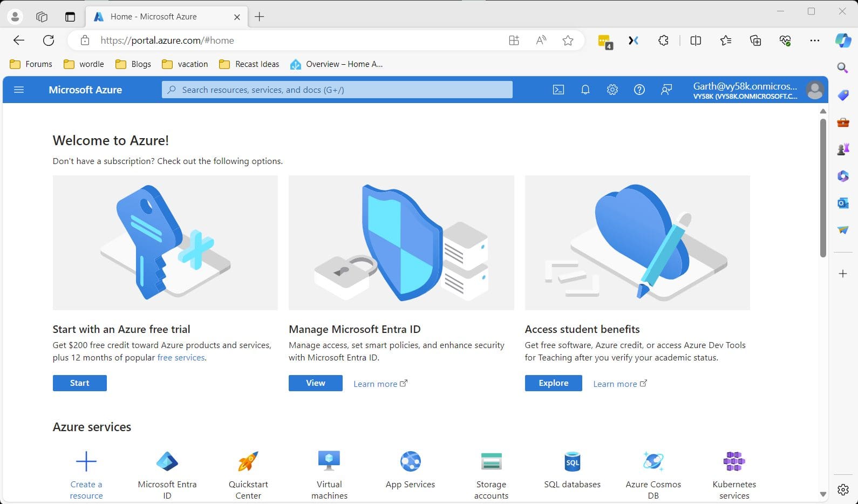
Task: Click the browser address bar URL
Action: [x=167, y=40]
